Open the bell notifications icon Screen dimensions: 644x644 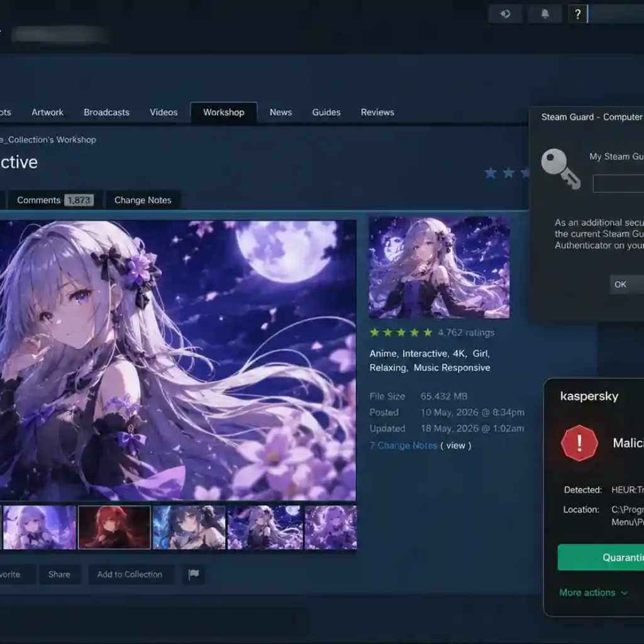click(x=545, y=14)
